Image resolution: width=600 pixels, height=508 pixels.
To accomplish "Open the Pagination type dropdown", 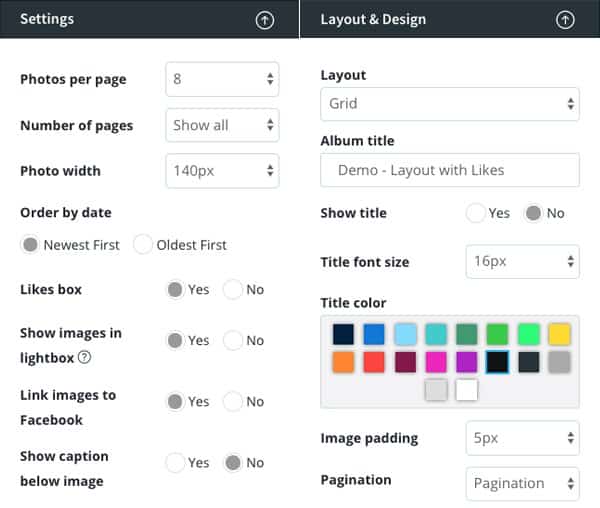I will point(522,484).
